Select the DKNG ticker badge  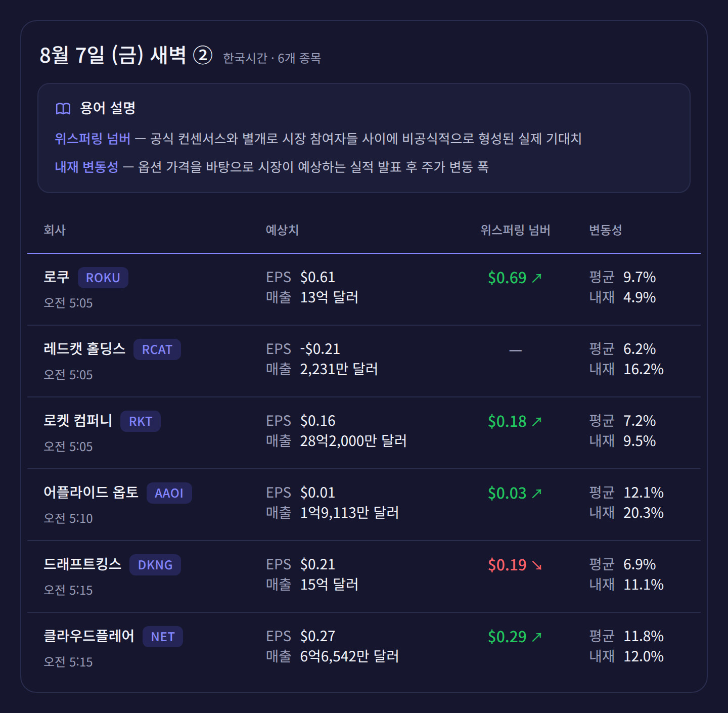coord(155,565)
